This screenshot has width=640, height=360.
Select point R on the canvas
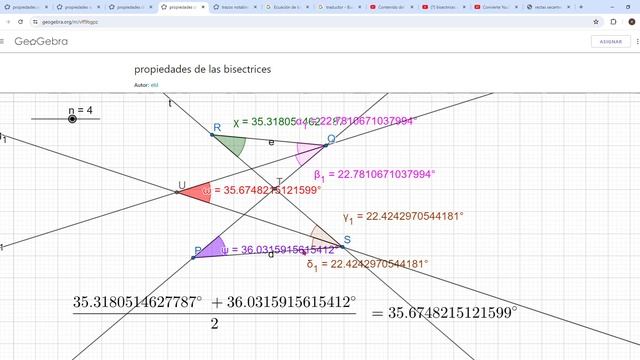tap(212, 135)
